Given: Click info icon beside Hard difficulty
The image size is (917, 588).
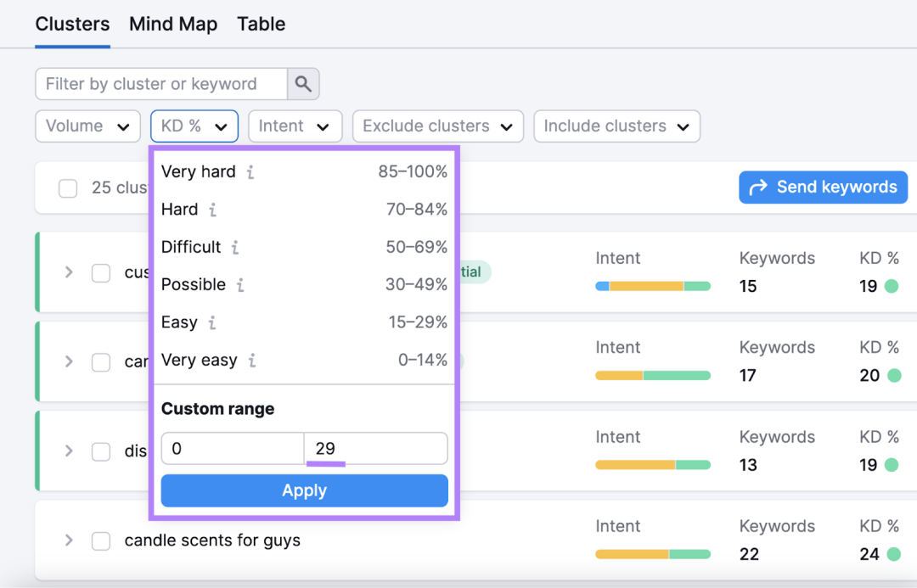Looking at the screenshot, I should [x=213, y=210].
